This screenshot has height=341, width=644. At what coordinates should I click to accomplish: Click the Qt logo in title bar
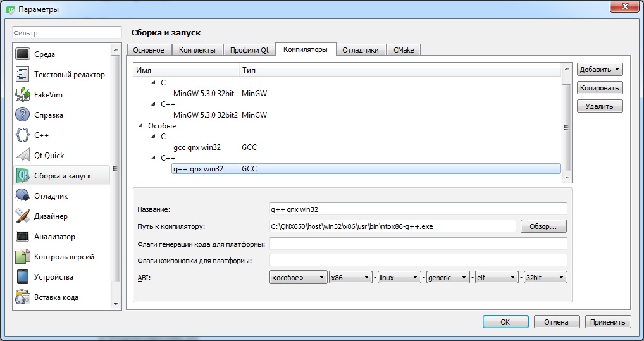coord(11,9)
